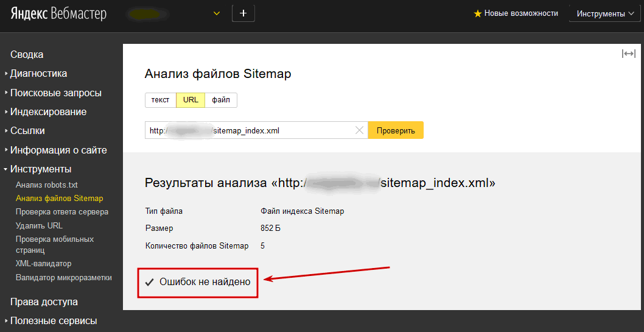Open the Инструменты dropdown in header
The height and width of the screenshot is (332, 644).
tap(606, 13)
